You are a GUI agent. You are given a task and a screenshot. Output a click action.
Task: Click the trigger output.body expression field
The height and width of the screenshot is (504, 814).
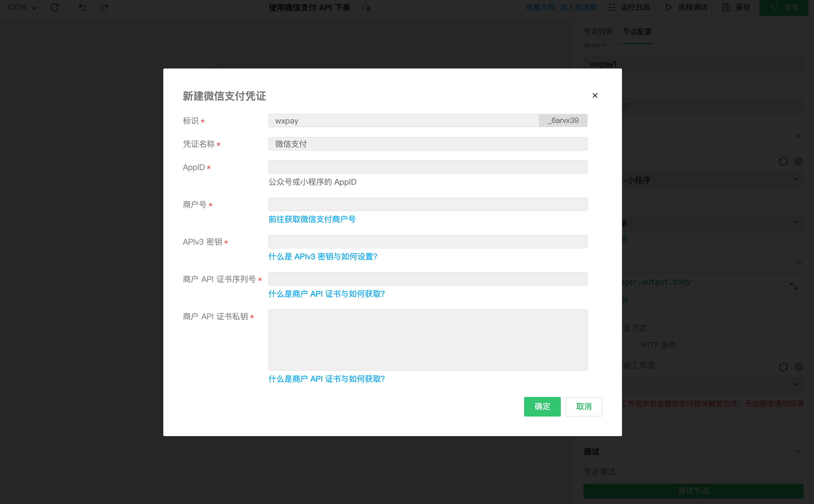(x=712, y=282)
